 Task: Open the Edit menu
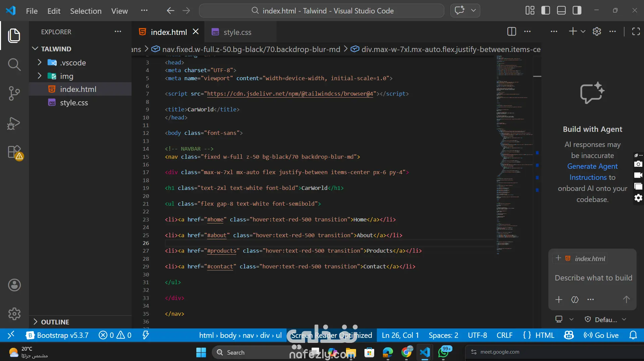pyautogui.click(x=54, y=11)
